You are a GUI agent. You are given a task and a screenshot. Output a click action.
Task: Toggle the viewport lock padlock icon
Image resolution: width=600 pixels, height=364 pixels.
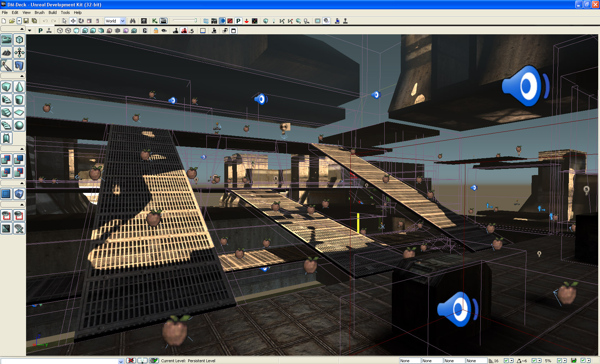(x=156, y=31)
